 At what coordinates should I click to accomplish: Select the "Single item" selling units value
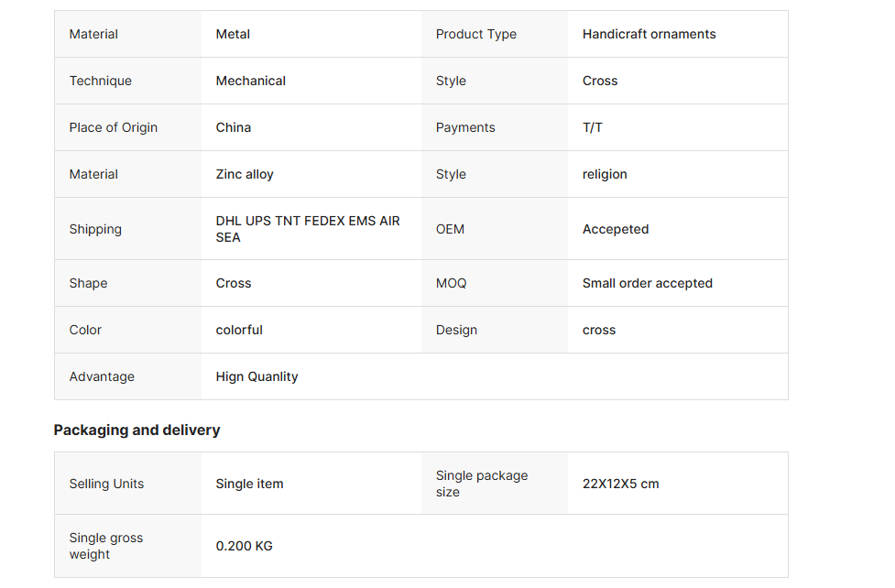coord(249,484)
